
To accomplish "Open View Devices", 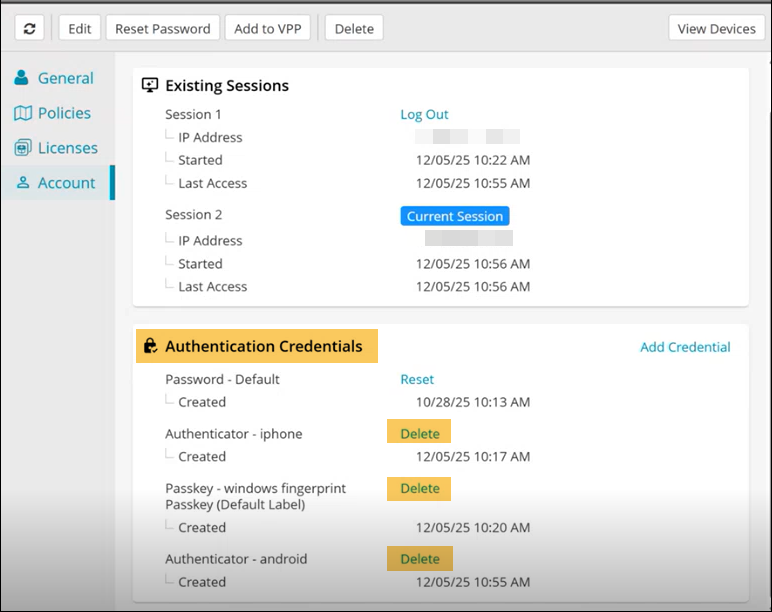I will pos(716,28).
